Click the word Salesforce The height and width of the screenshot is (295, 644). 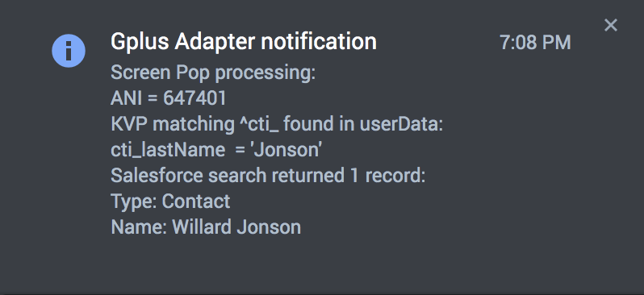(x=157, y=176)
